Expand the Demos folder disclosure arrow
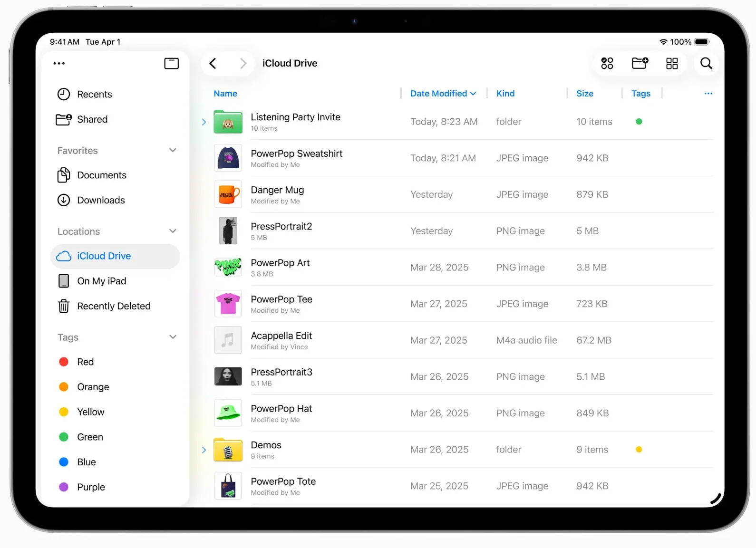The image size is (756, 548). [204, 450]
